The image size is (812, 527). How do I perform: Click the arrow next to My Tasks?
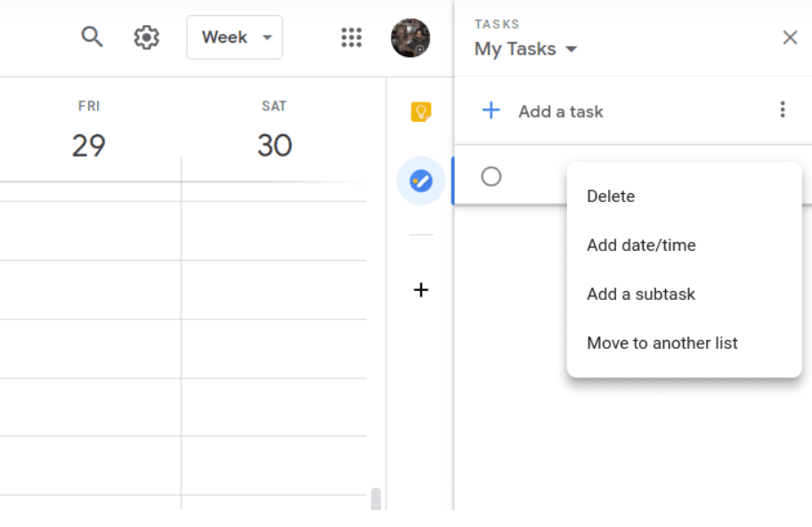point(571,50)
